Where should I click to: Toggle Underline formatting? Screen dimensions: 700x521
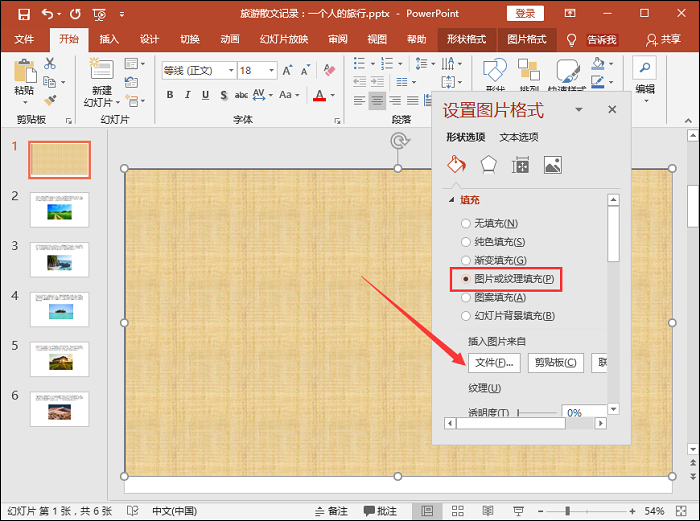pyautogui.click(x=205, y=95)
